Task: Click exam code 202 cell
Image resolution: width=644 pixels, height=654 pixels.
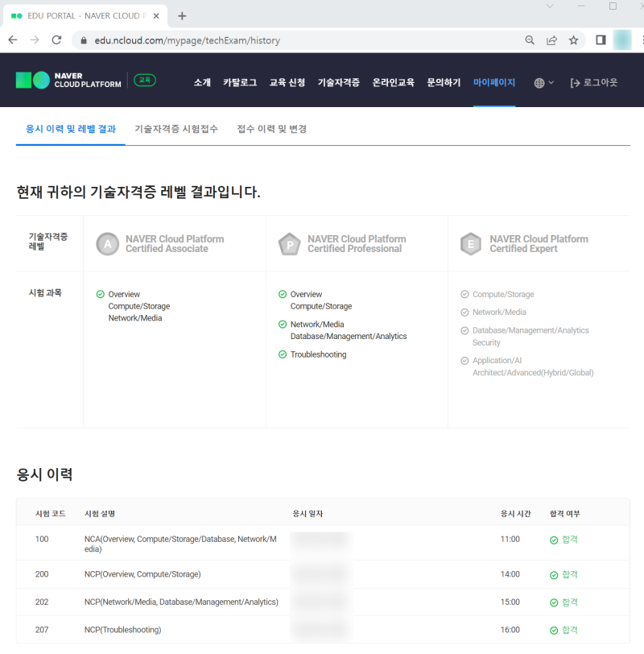Action: [x=42, y=602]
